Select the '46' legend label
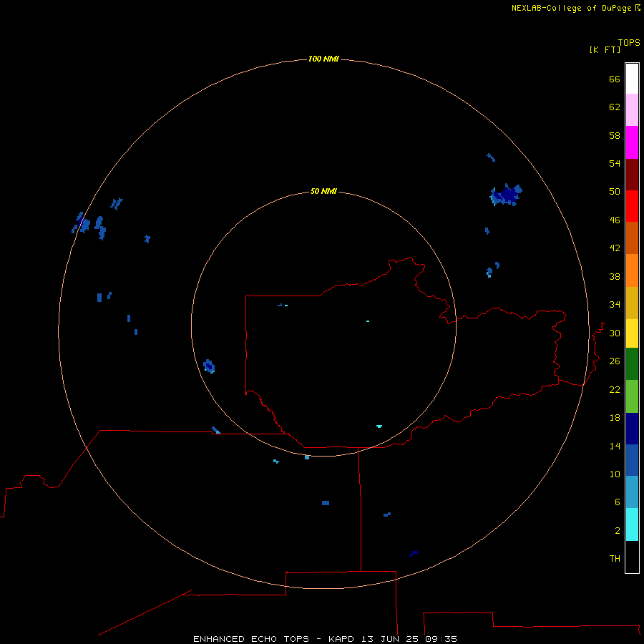The width and height of the screenshot is (644, 644). coord(615,220)
